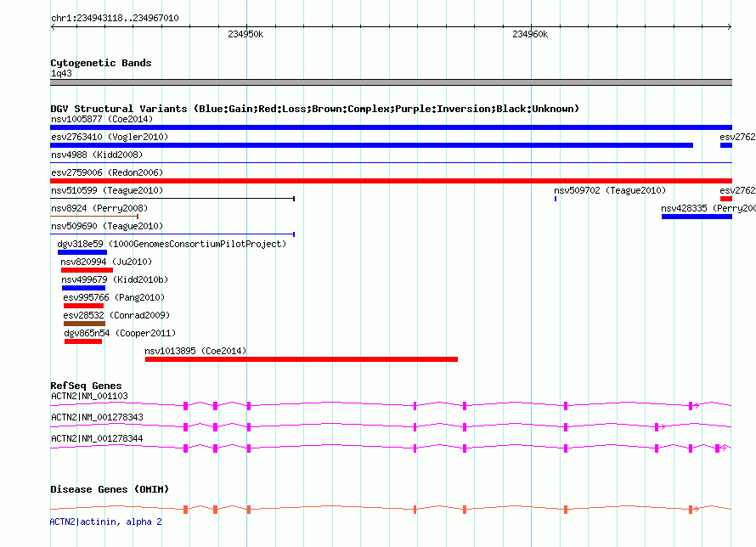Click the 1q43 band label
The height and width of the screenshot is (547, 756).
[x=61, y=73]
